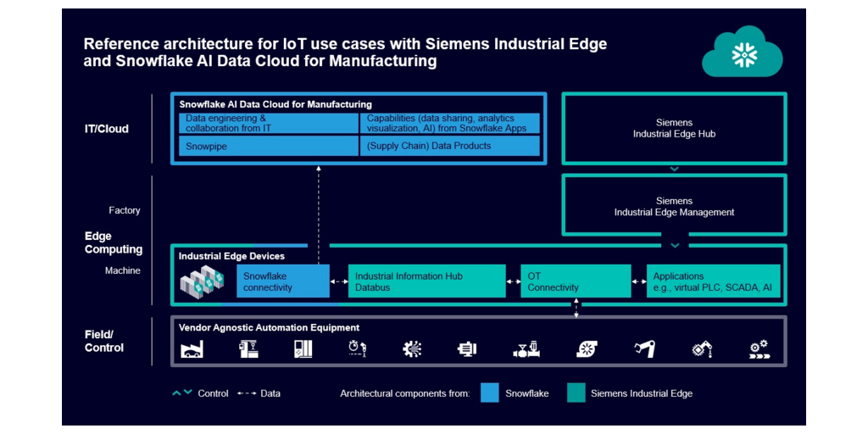Open the Industrial Information Hub Databus block

[422, 282]
